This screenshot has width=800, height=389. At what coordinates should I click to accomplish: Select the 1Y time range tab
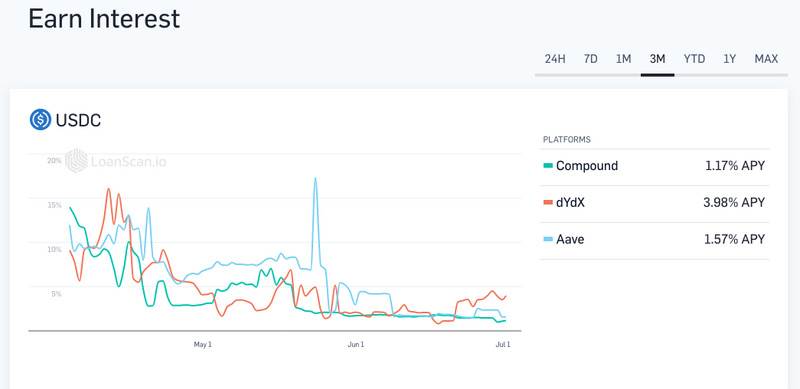(730, 59)
